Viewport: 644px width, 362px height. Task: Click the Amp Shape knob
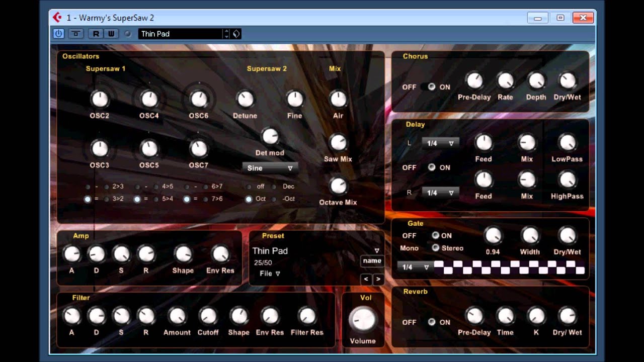(x=183, y=254)
